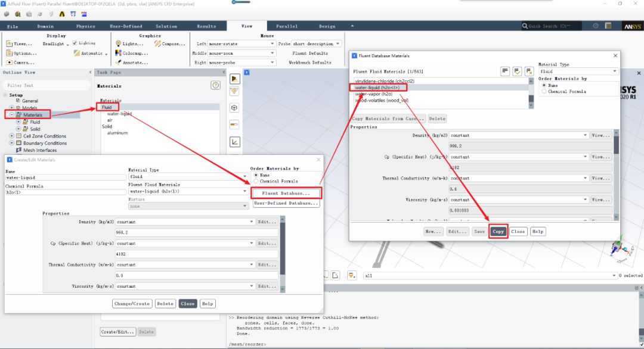Click Copy Materials from Case button
The height and width of the screenshot is (349, 644).
click(388, 119)
